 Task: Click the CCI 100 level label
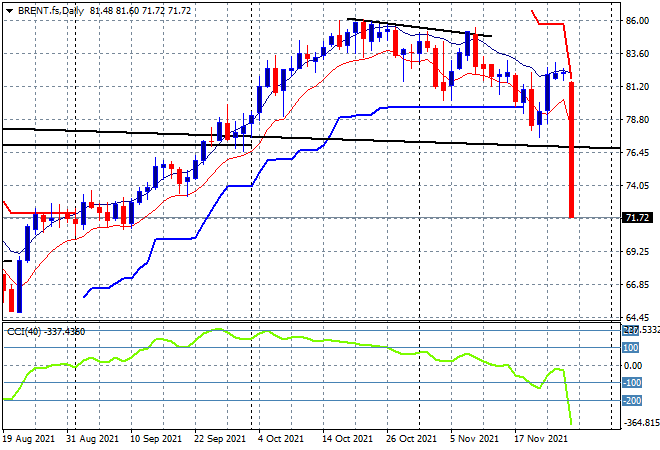coord(631,348)
